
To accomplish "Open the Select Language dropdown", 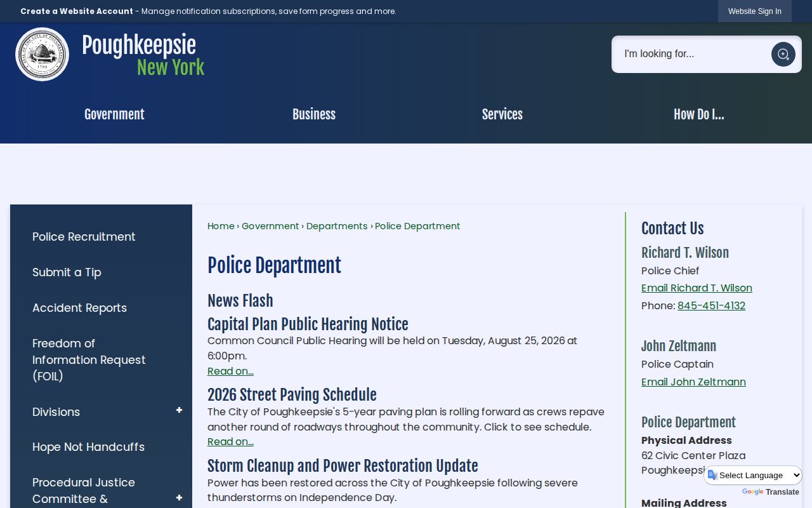I will (754, 475).
